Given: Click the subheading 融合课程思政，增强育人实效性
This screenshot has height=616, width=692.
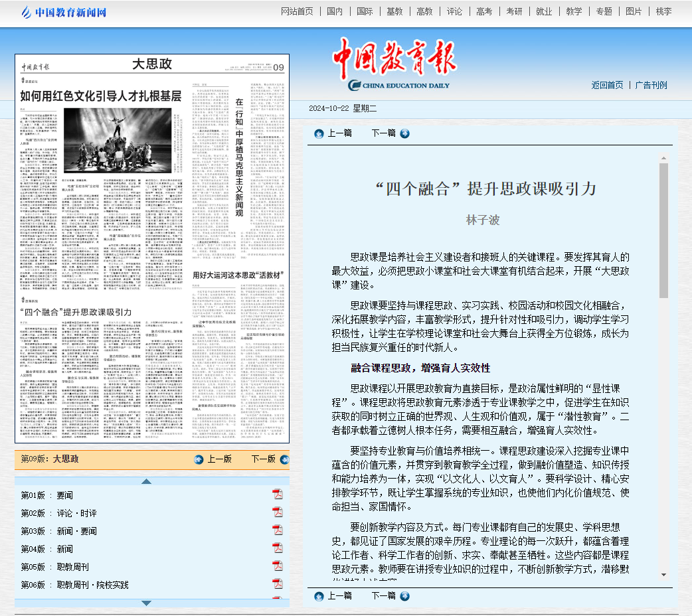Looking at the screenshot, I should pyautogui.click(x=420, y=368).
